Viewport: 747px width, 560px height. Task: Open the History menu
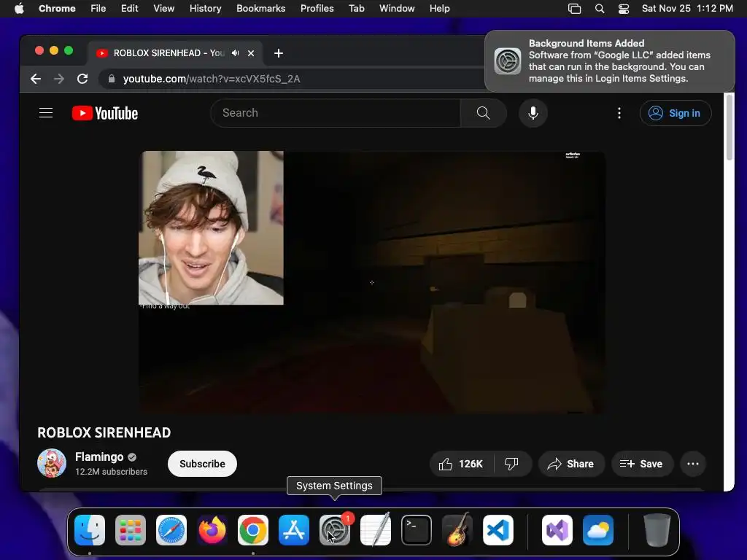[x=205, y=9]
